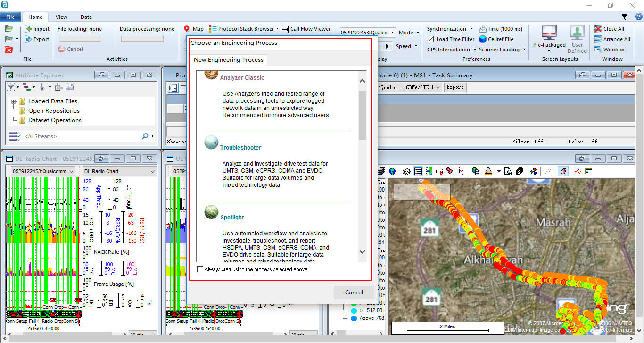Click the filter funnel icon in Attribute Explorer
Image resolution: width=644 pixels, height=343 pixels.
(x=10, y=87)
